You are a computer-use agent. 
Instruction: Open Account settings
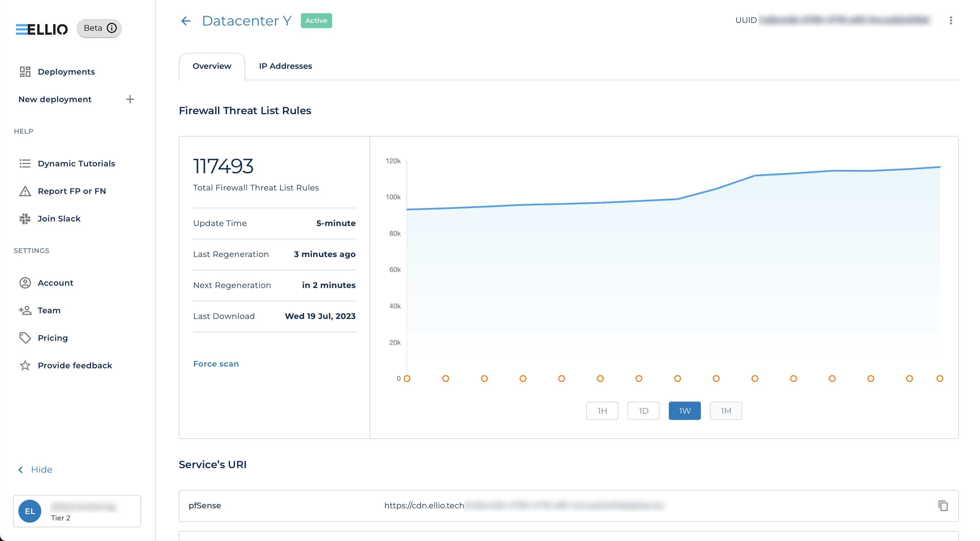[56, 283]
